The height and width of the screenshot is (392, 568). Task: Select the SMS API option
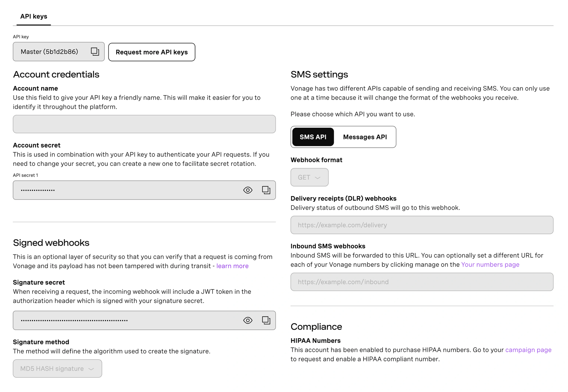pyautogui.click(x=313, y=137)
